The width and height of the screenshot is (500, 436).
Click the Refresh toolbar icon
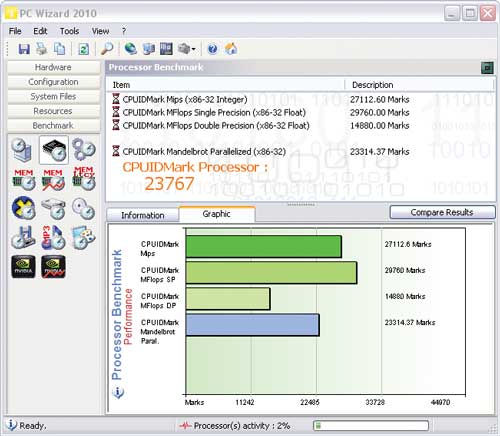tap(83, 49)
